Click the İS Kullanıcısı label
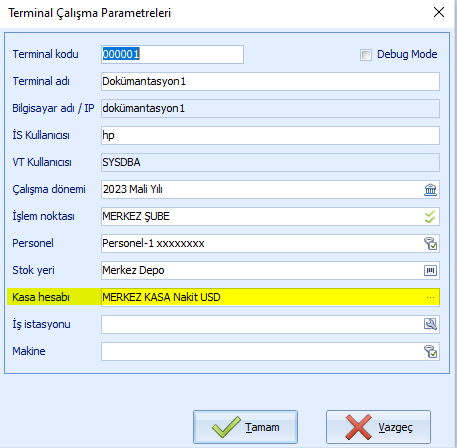This screenshot has width=457, height=448. [41, 135]
